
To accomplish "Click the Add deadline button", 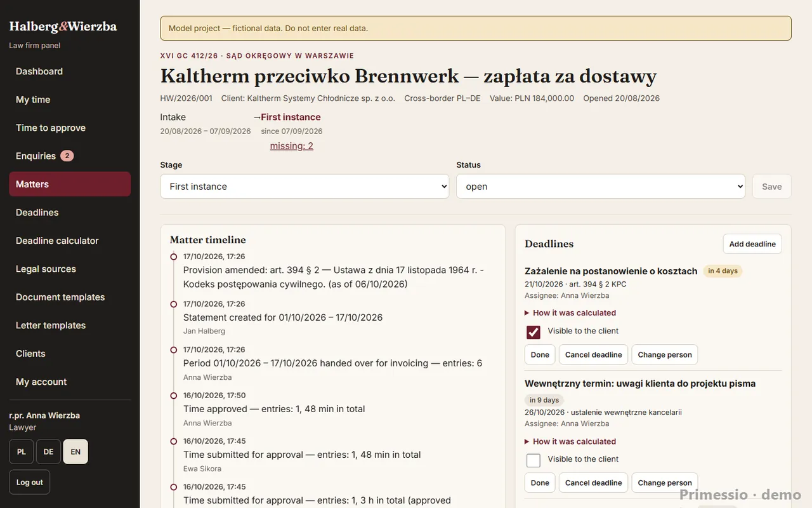I will tap(752, 244).
